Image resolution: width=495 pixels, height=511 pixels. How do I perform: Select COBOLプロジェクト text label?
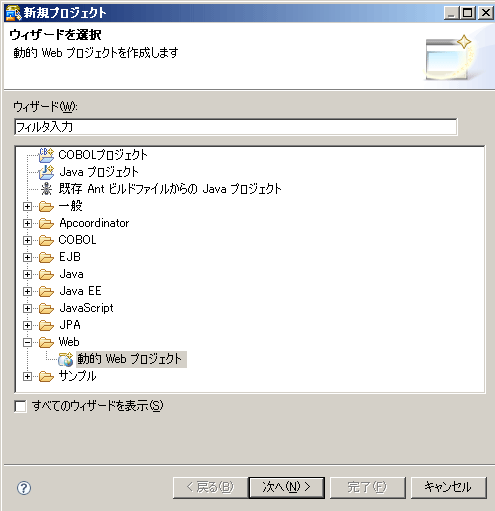click(x=103, y=155)
